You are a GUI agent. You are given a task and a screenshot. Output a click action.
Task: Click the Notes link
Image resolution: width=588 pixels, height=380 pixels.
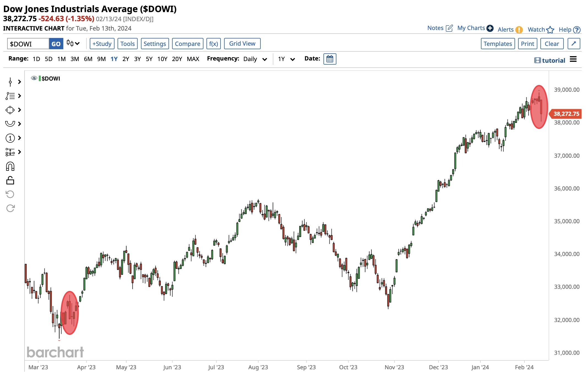[435, 28]
